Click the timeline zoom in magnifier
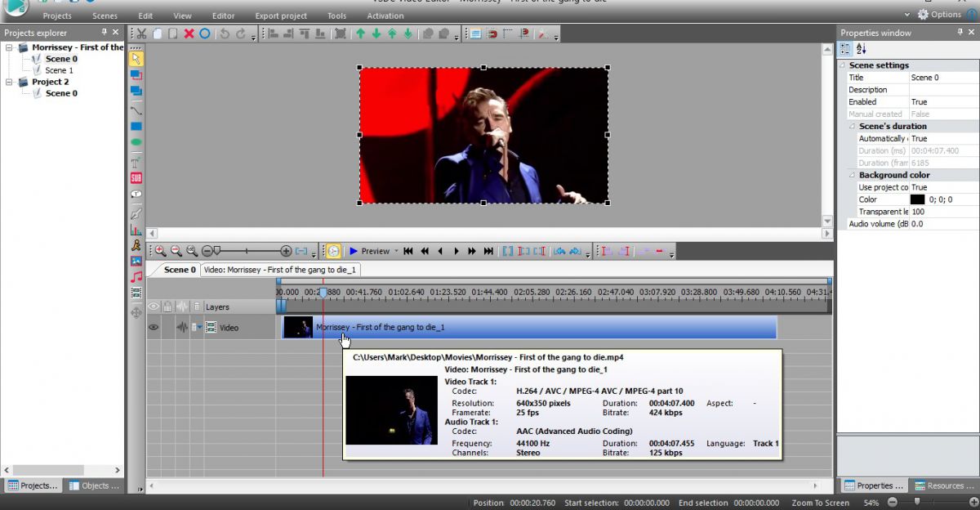 pyautogui.click(x=160, y=251)
